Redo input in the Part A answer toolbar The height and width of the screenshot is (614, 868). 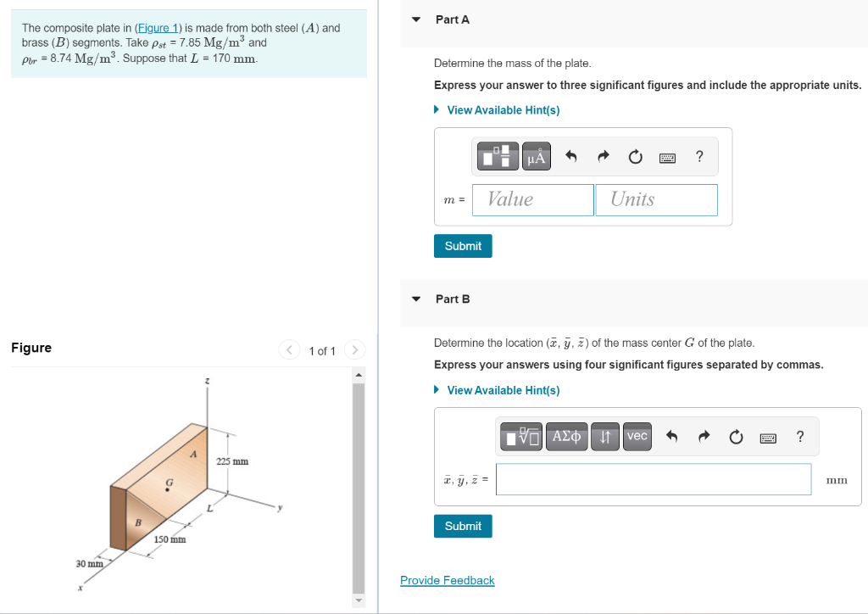coord(602,156)
